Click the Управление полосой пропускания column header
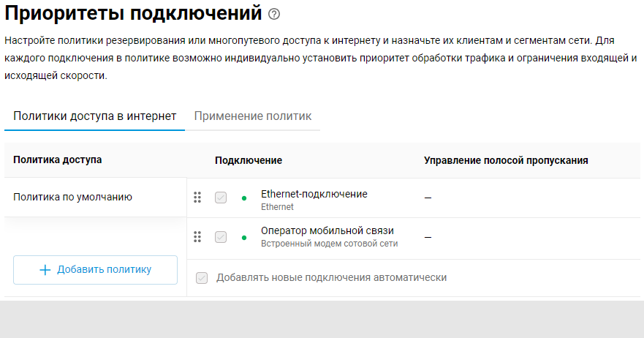This screenshot has height=338, width=644. 506,160
